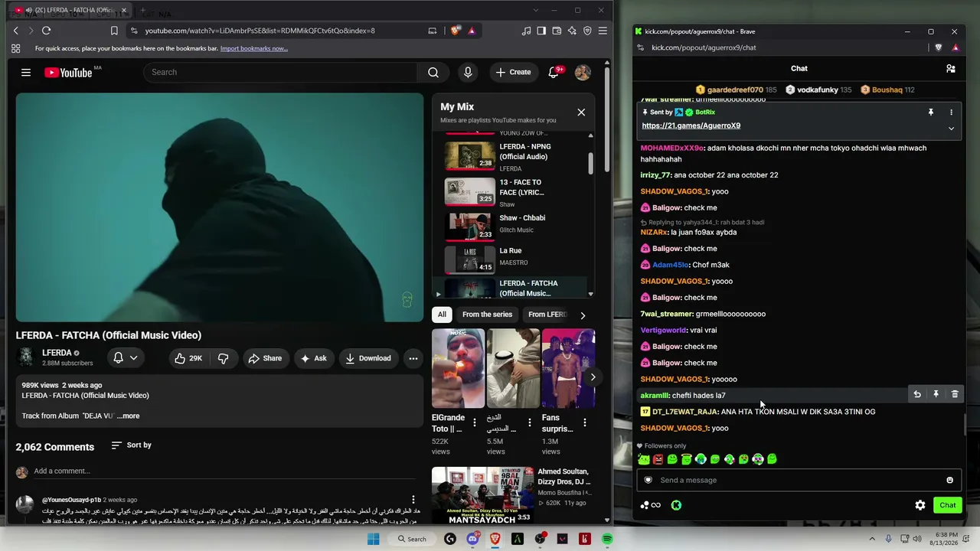The image size is (980, 551).
Task: Unpin the BotRix pinned message pin icon
Action: (931, 112)
